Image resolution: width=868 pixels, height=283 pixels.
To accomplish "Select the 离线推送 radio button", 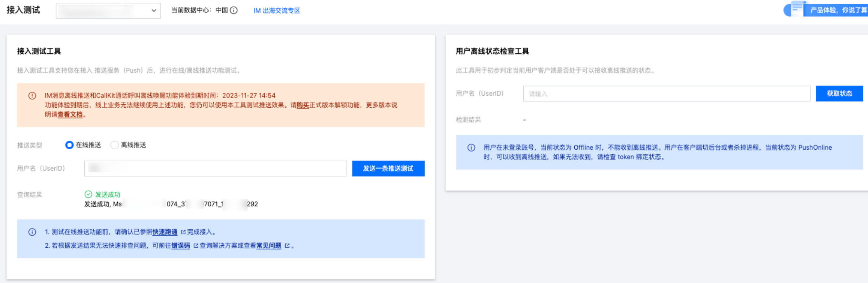I will tap(115, 145).
